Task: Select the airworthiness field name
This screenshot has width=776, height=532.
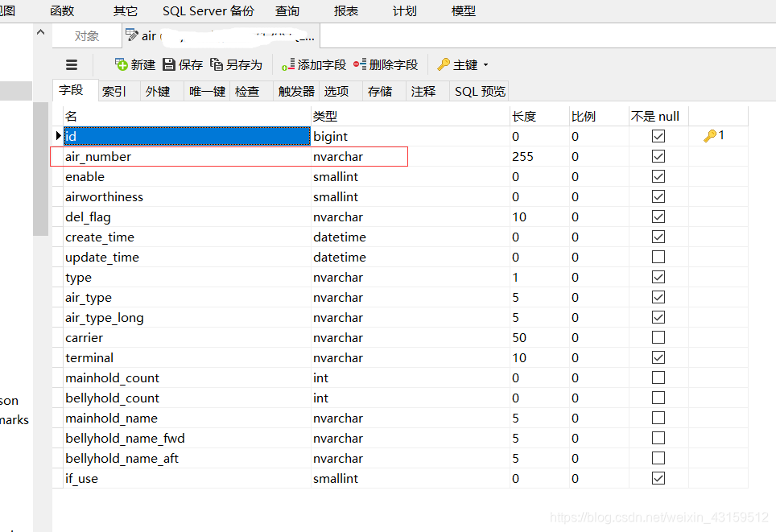Action: pos(104,197)
